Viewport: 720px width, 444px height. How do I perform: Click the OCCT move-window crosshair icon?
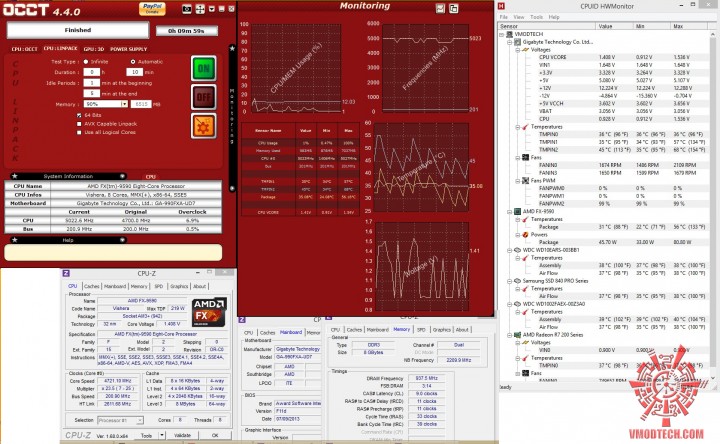point(200,9)
